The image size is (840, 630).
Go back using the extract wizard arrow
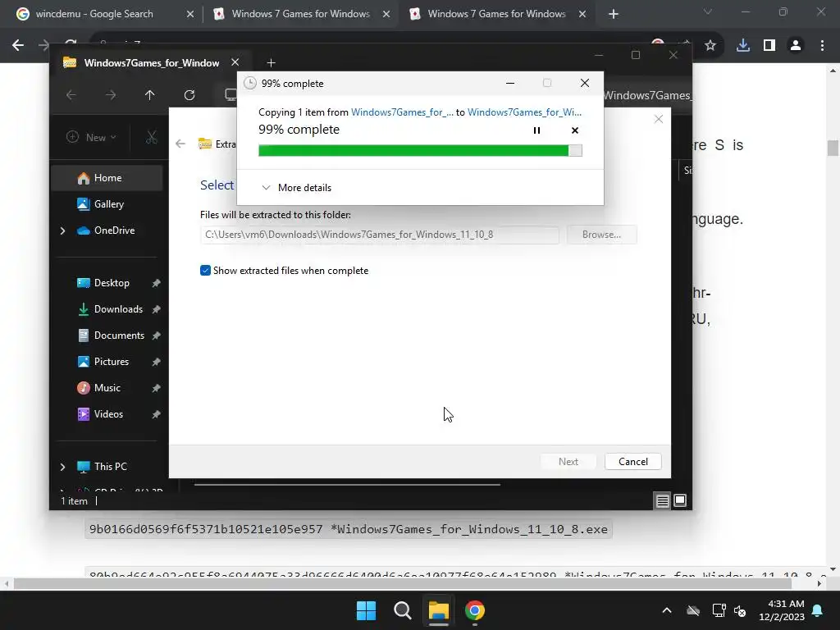[180, 144]
